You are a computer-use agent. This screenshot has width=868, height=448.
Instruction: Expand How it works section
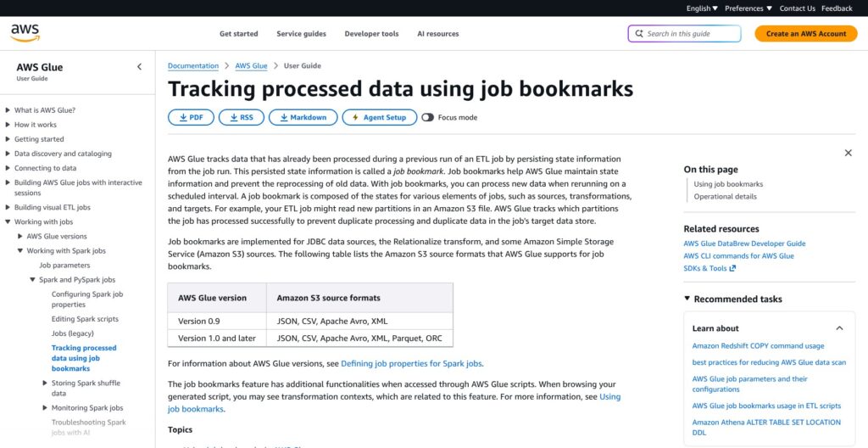click(8, 125)
